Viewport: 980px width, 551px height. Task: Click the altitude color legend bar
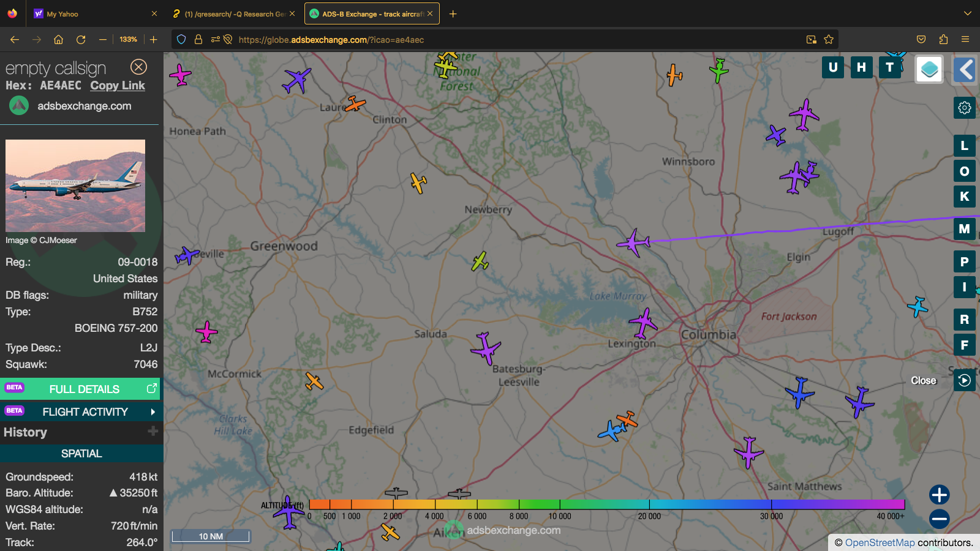[x=607, y=504]
